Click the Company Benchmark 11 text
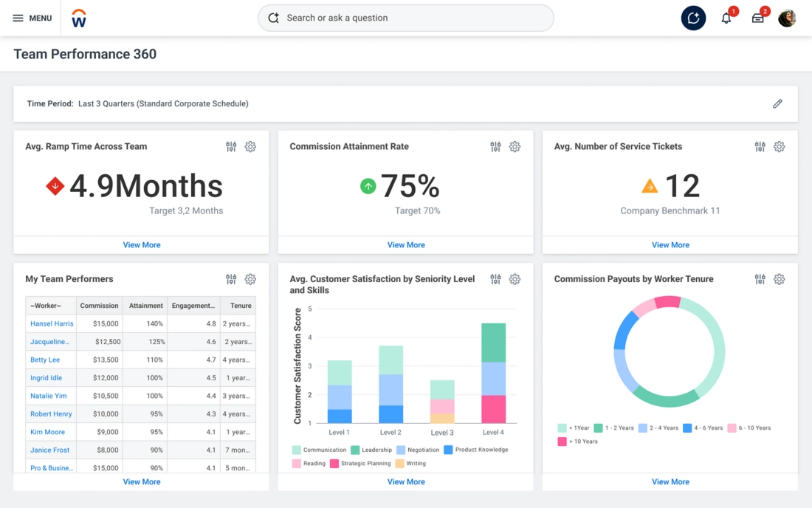Image resolution: width=812 pixels, height=508 pixels. click(670, 210)
